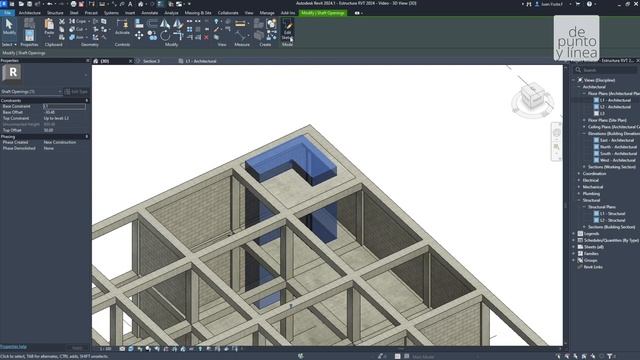Image resolution: width=640 pixels, height=360 pixels.
Task: Click the Top Offset value field
Action: 64,130
